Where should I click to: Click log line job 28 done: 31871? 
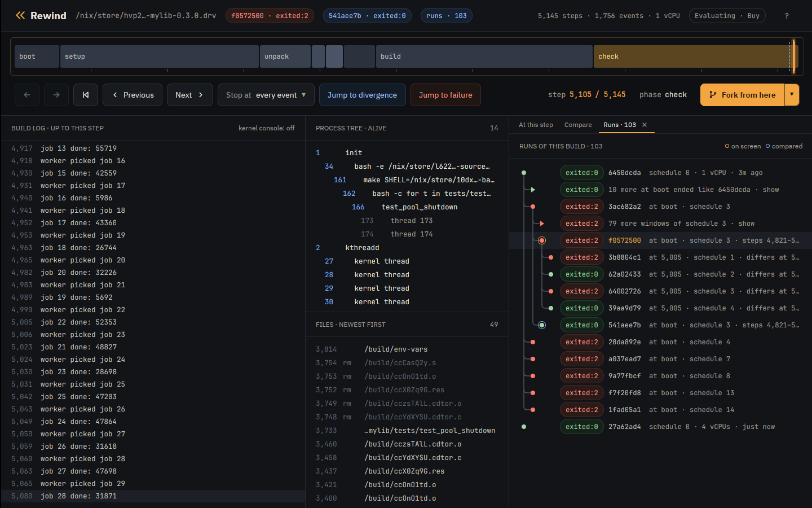click(153, 496)
